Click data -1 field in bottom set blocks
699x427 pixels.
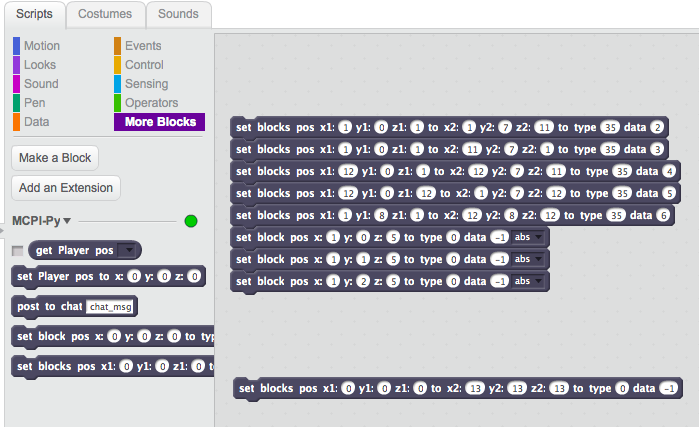pos(669,389)
